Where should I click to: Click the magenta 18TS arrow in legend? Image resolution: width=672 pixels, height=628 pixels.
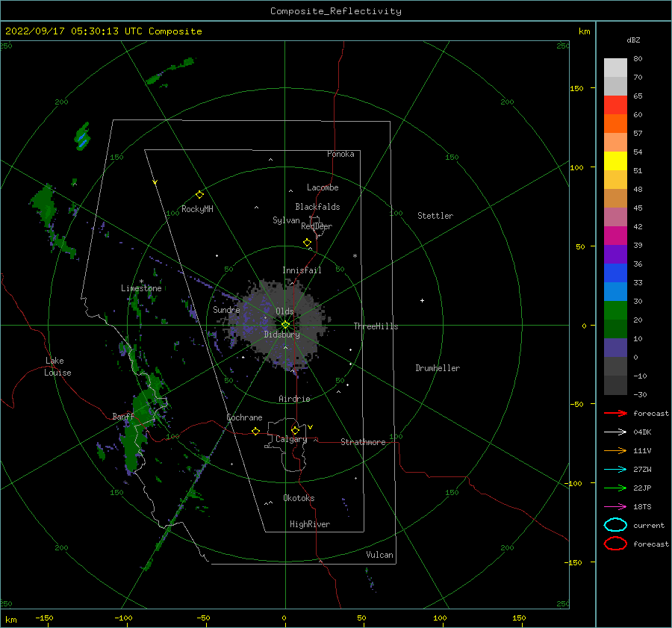click(615, 507)
